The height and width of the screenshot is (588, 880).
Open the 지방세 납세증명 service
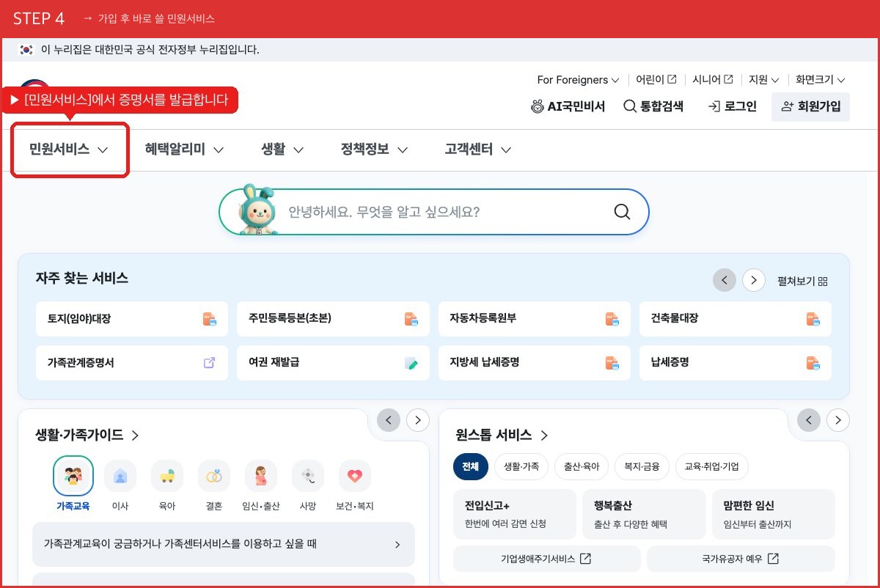[535, 363]
